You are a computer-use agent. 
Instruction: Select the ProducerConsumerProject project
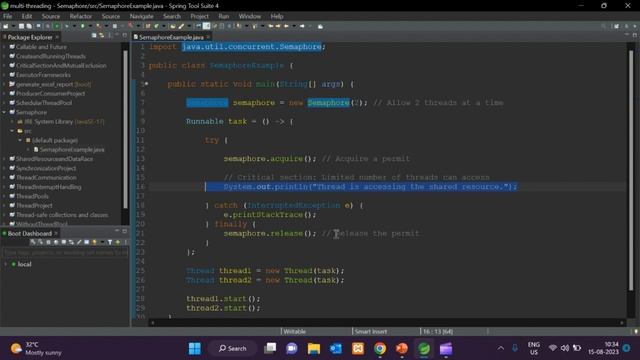(50, 93)
